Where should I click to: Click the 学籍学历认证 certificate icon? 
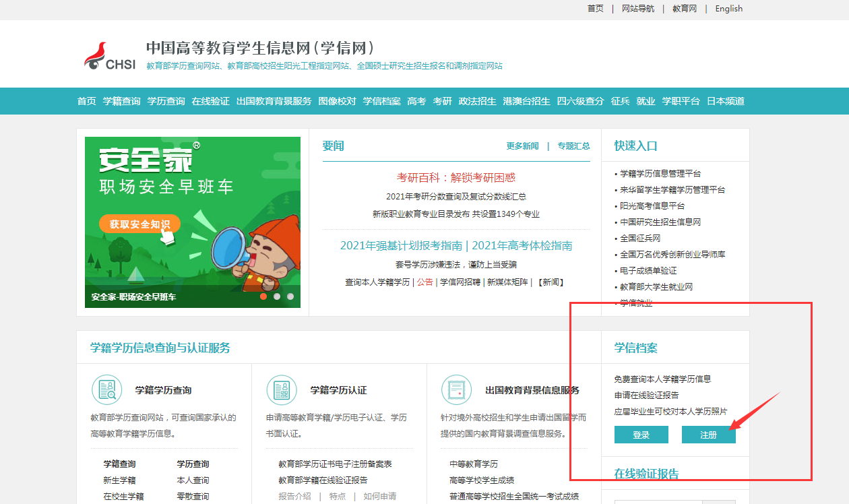click(282, 389)
